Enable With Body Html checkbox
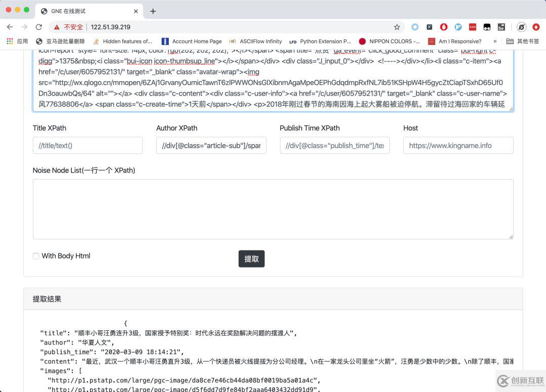This screenshot has height=392, width=546. (x=36, y=256)
